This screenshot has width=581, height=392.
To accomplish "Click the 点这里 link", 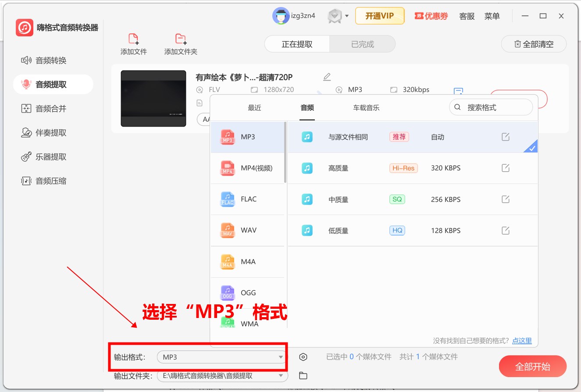I will [x=522, y=341].
